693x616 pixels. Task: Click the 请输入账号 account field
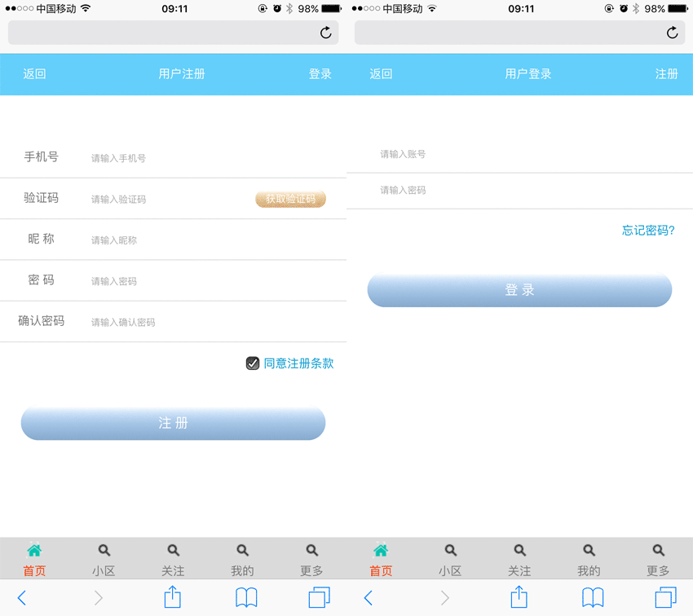pyautogui.click(x=522, y=154)
